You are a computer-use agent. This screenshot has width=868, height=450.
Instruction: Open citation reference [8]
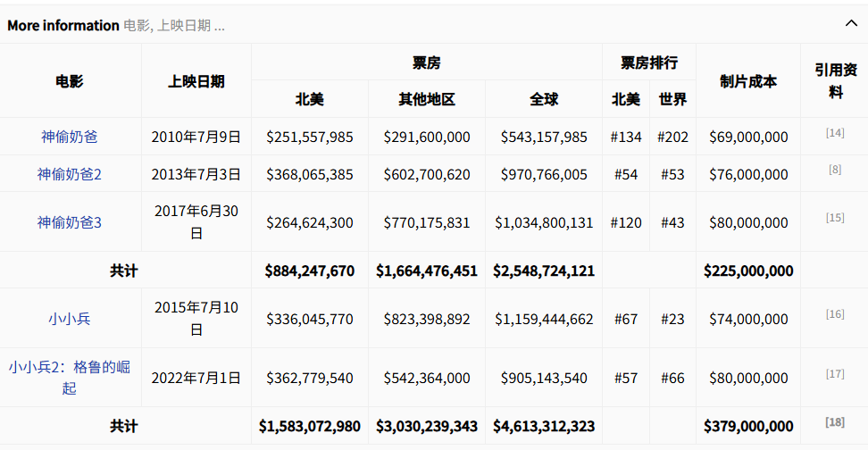(835, 170)
